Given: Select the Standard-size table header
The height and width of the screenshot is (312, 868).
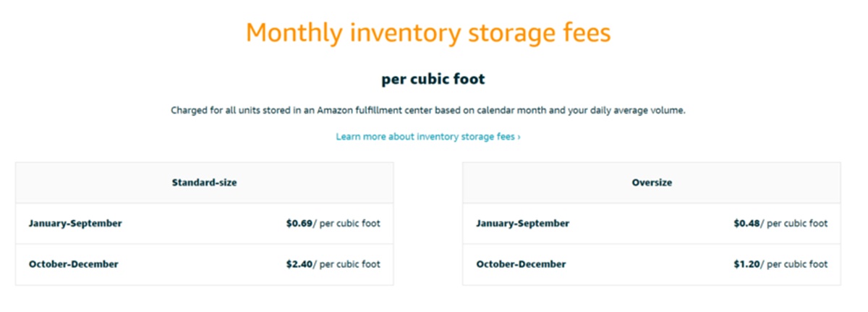Looking at the screenshot, I should click(204, 182).
